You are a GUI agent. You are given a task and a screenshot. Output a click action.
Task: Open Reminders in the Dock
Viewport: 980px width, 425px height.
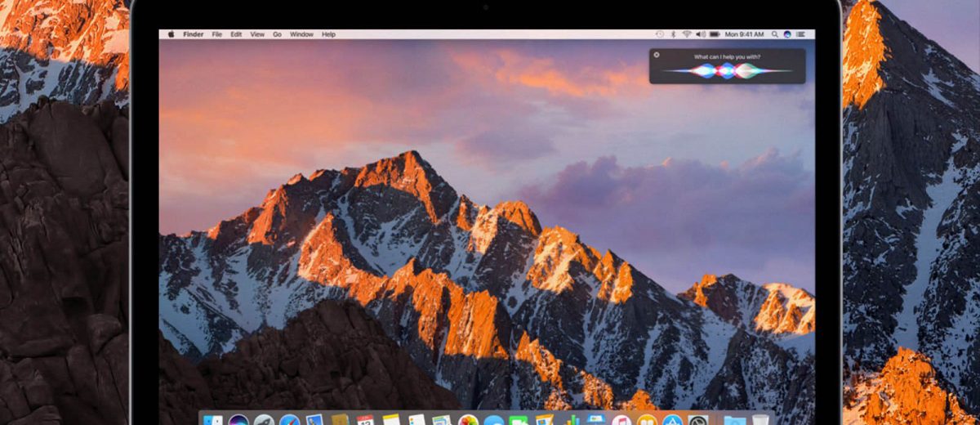point(416,419)
